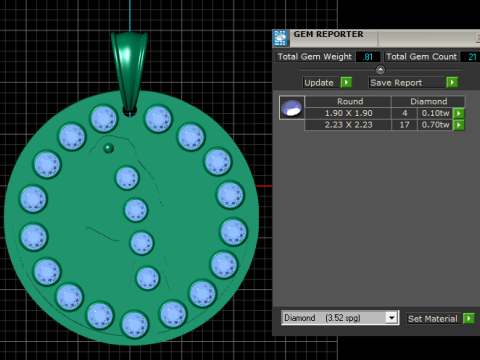Click the Save Report button
Image resolution: width=480 pixels, height=360 pixels.
pos(407,82)
